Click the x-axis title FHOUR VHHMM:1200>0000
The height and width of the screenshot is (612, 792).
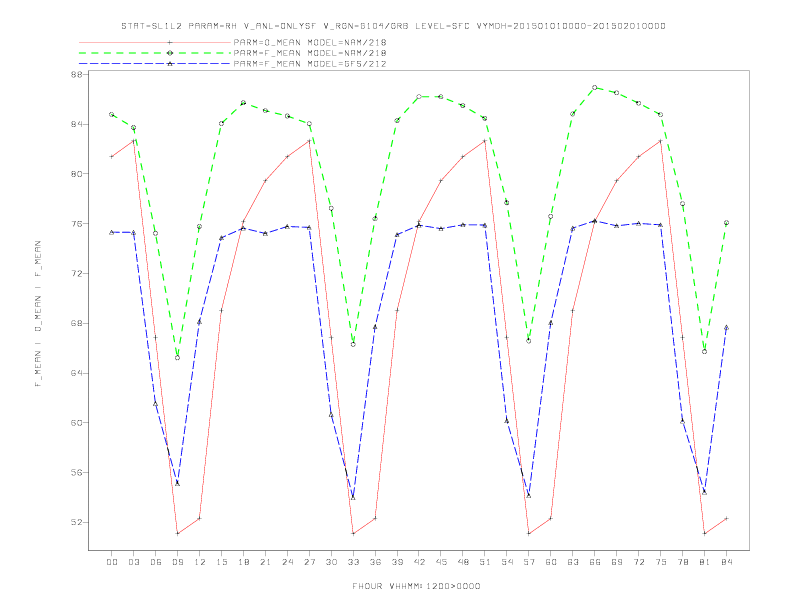(416, 586)
